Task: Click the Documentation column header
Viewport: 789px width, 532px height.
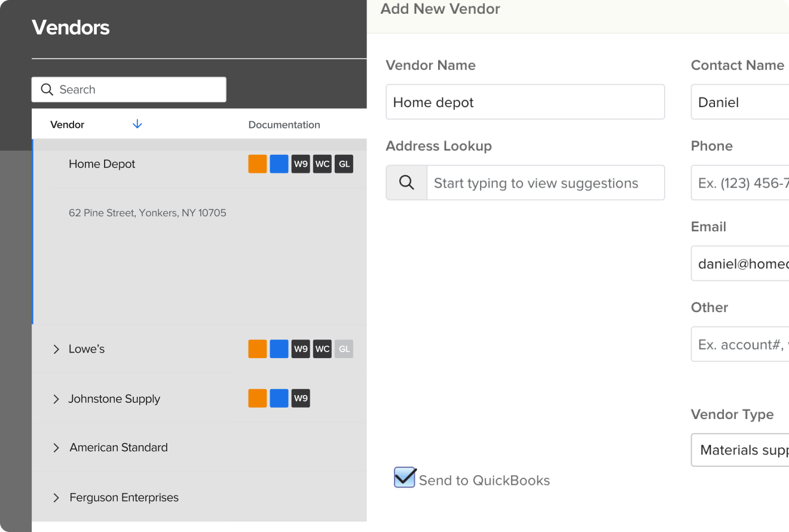Action: (284, 125)
